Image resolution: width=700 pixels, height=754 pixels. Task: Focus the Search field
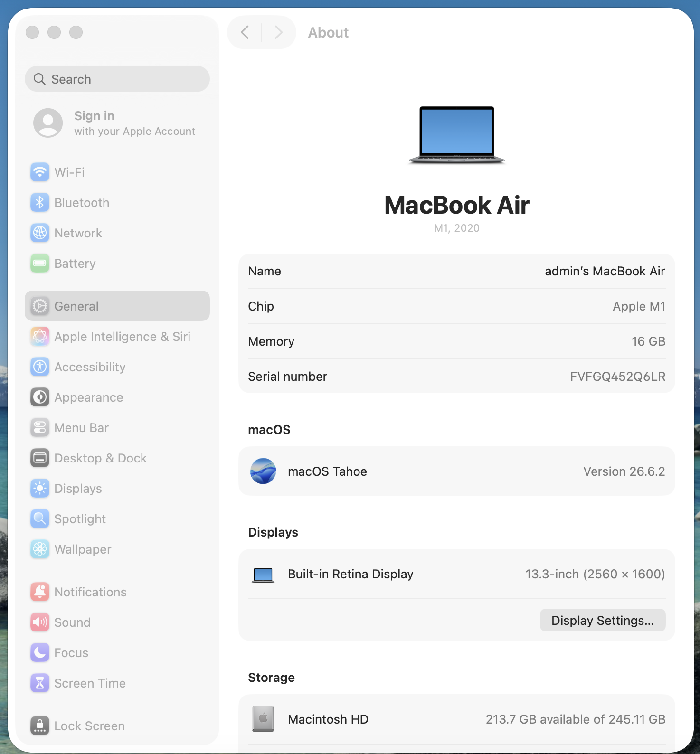coord(117,79)
